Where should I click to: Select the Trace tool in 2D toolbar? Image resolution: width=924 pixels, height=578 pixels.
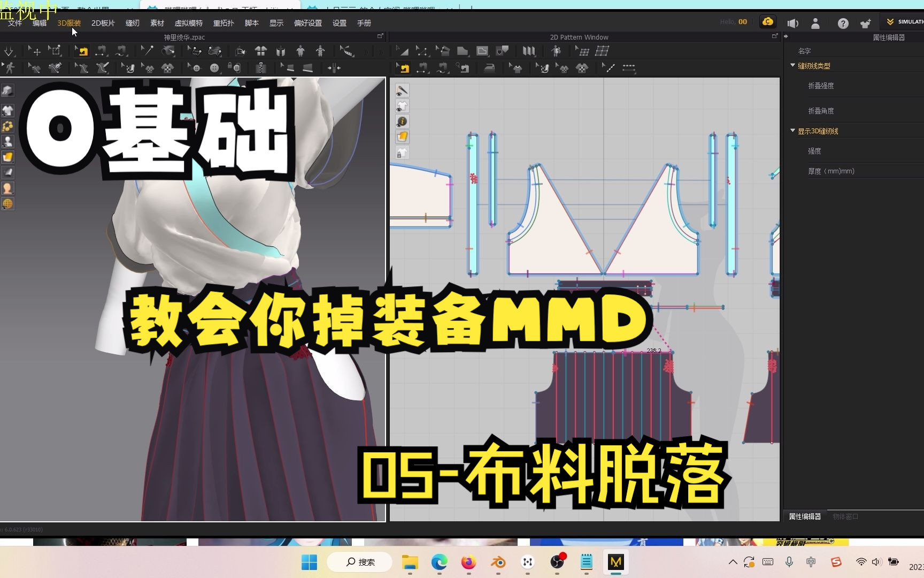(502, 51)
